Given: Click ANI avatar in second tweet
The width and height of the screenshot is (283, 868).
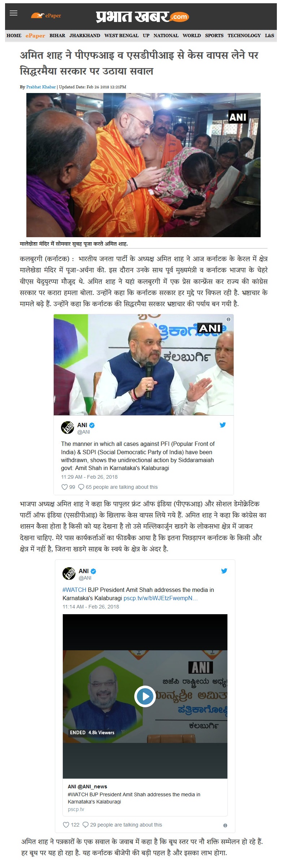Looking at the screenshot, I should (x=69, y=573).
